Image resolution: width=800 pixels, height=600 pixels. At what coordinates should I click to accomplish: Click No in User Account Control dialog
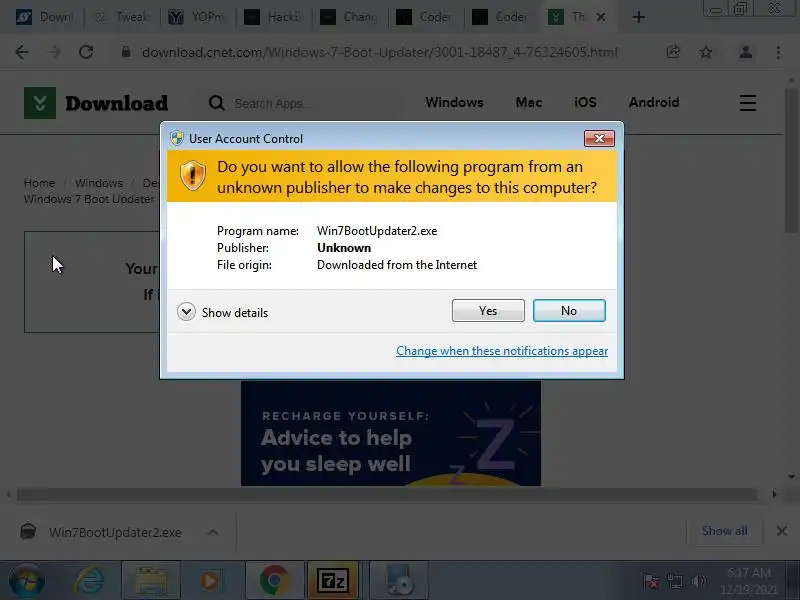pos(569,311)
